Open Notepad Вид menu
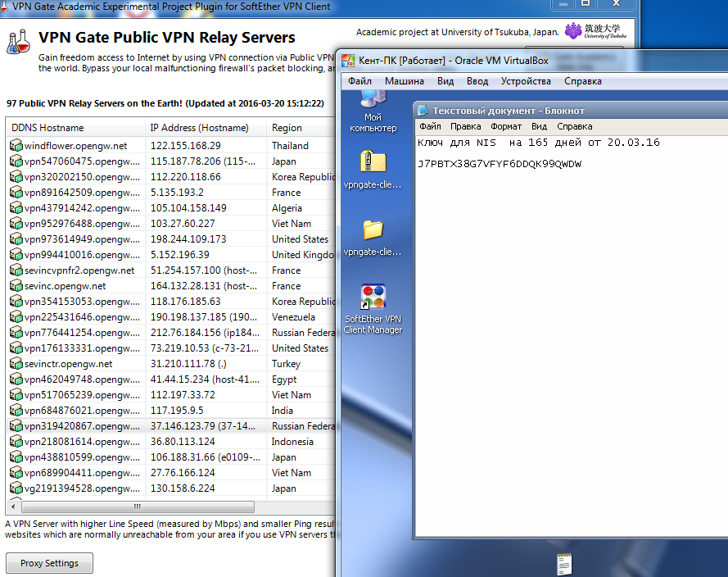Viewport: 728px width, 577px height. click(539, 126)
